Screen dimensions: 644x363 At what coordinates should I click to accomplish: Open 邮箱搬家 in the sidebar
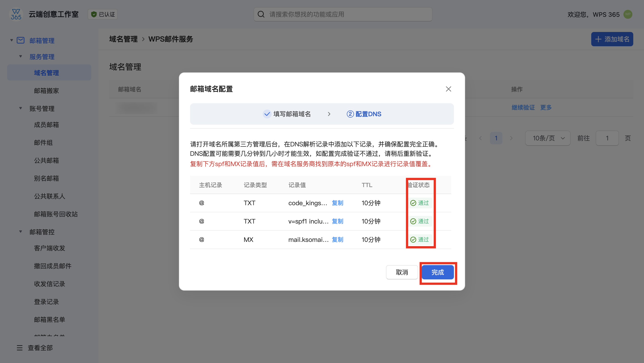[47, 91]
